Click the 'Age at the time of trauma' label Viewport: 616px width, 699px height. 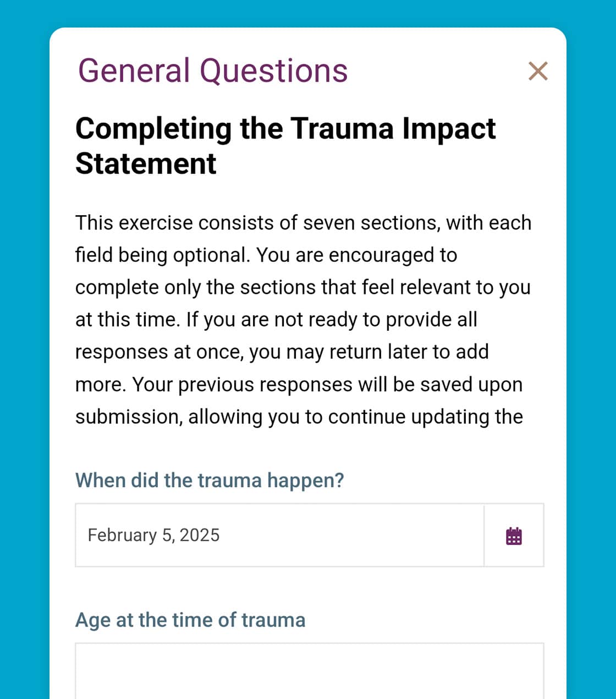click(x=190, y=620)
